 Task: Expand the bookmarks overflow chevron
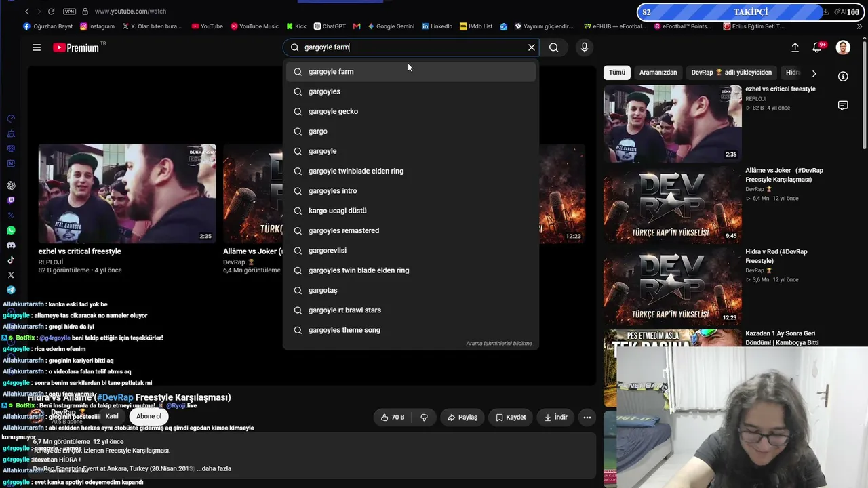pyautogui.click(x=860, y=26)
